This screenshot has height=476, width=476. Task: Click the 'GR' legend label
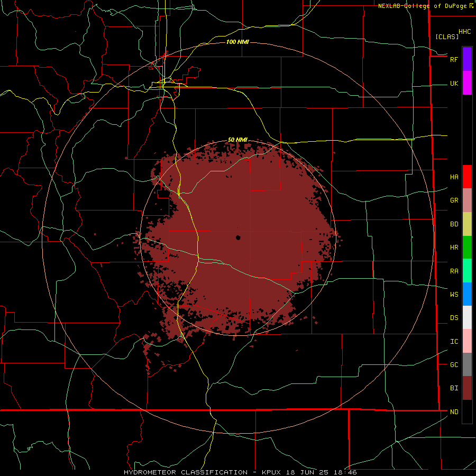click(x=454, y=200)
